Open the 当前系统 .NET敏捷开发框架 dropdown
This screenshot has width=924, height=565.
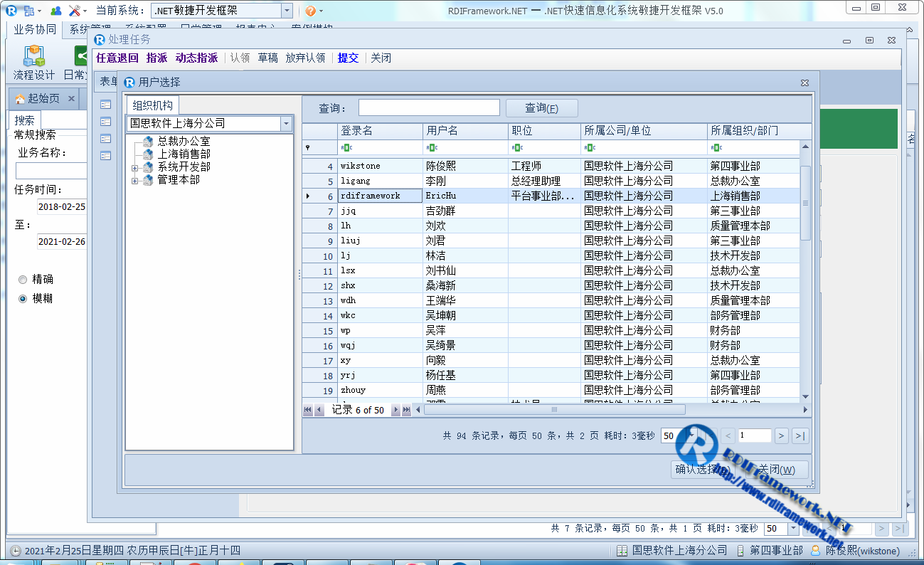(x=286, y=11)
